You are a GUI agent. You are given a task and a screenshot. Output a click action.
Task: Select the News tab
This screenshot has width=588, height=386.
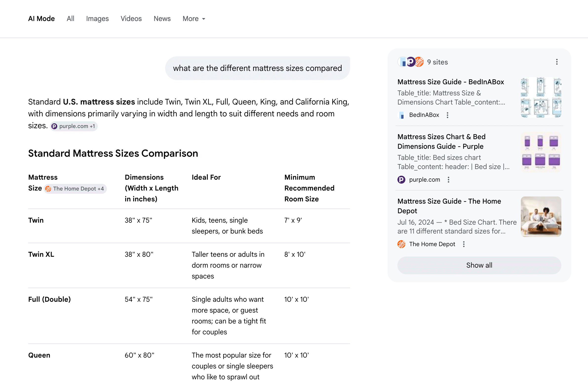162,19
